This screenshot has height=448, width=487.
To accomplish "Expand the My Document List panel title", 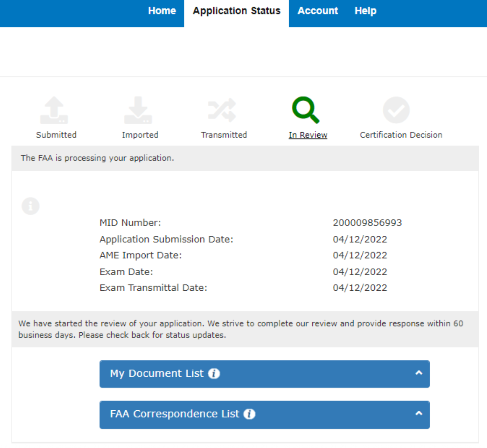I will pos(157,374).
